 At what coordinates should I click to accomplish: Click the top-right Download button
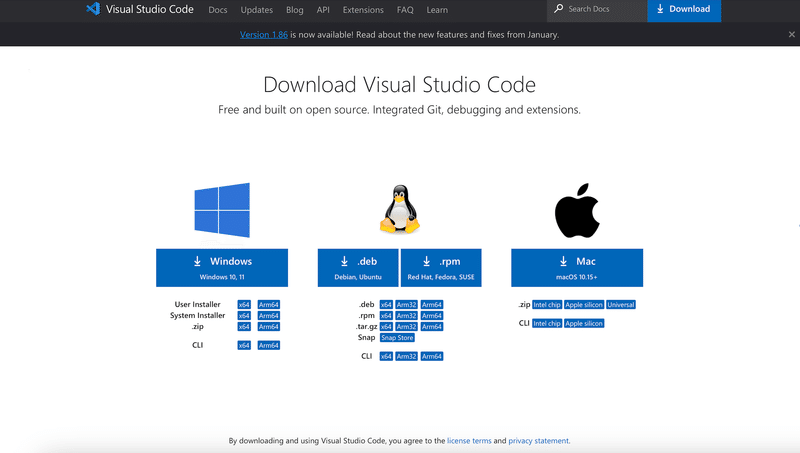pyautogui.click(x=684, y=9)
